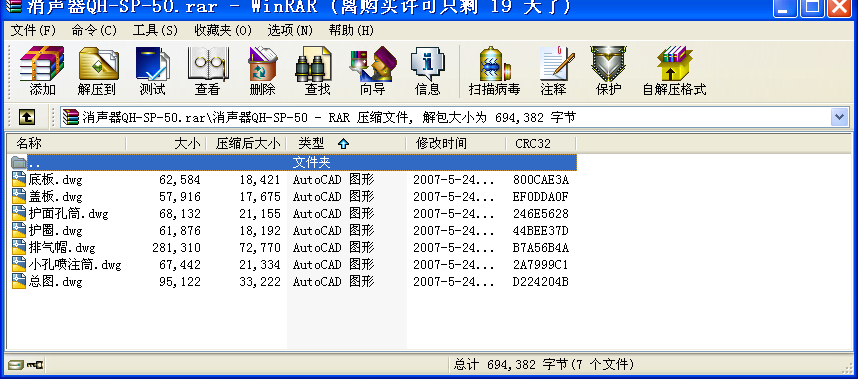Sort by Type (类型) column header
The height and width of the screenshot is (379, 858).
point(346,144)
